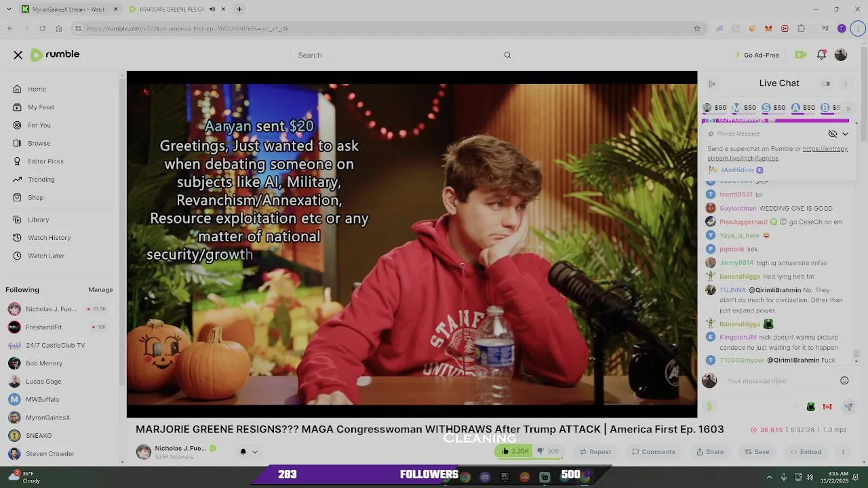Toggle the Live Chat switch
The height and width of the screenshot is (488, 868).
tap(826, 84)
